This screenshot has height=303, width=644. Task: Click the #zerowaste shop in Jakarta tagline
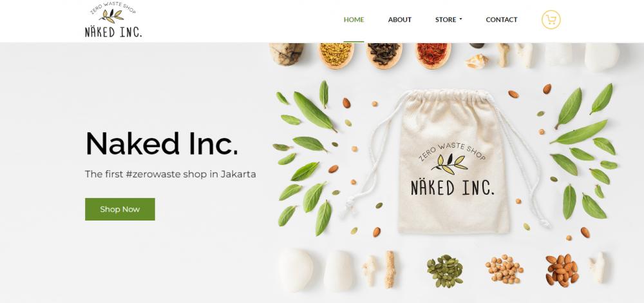click(171, 174)
